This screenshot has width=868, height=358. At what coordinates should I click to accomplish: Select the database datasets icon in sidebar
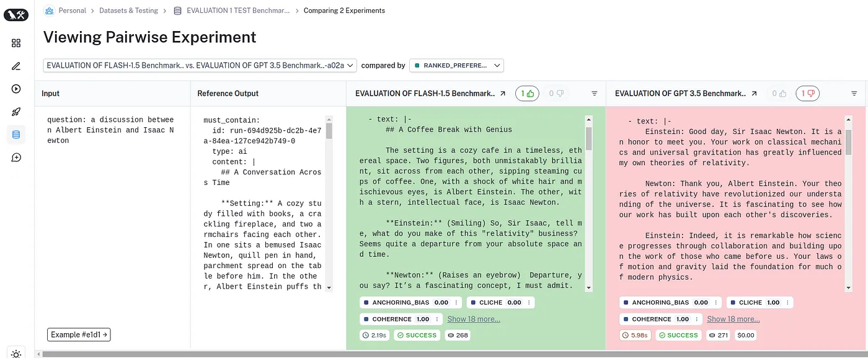[x=16, y=135]
